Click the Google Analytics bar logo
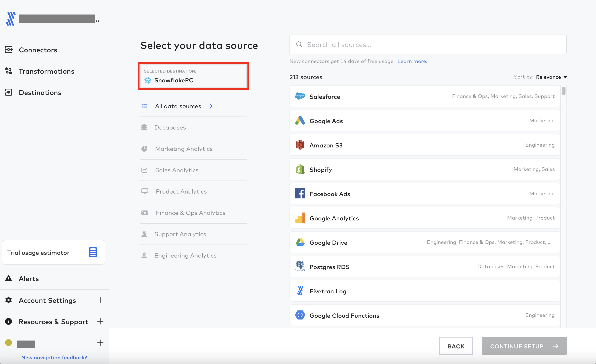 coord(300,218)
